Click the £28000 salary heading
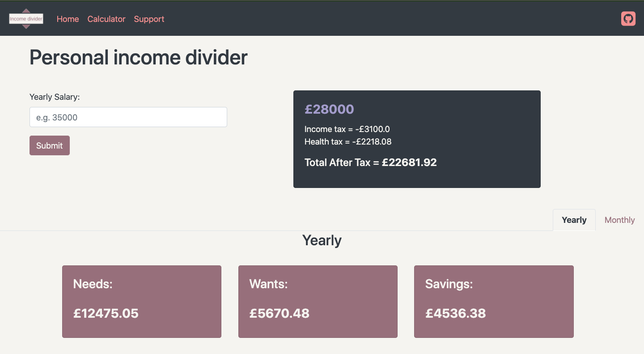The height and width of the screenshot is (354, 644). (329, 109)
